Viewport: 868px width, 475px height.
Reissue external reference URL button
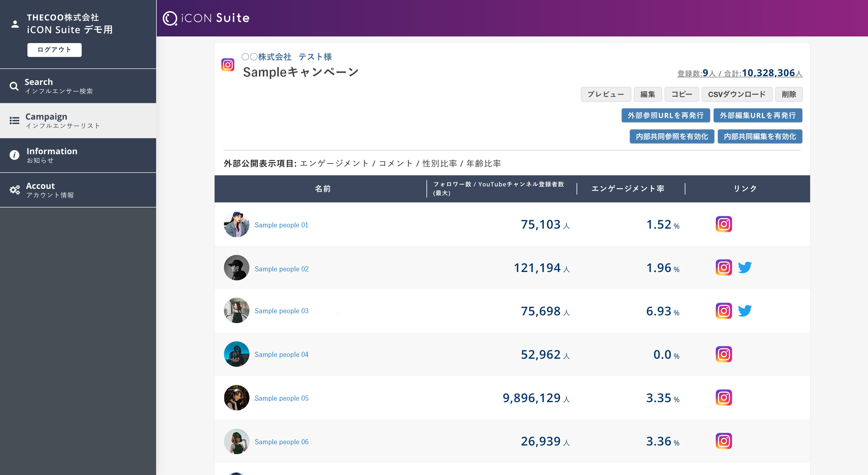coord(665,115)
